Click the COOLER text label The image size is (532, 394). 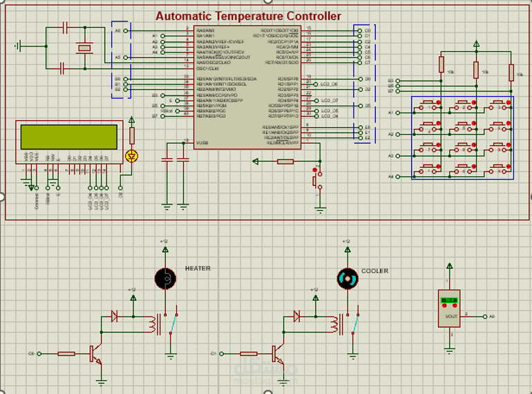pyautogui.click(x=374, y=271)
